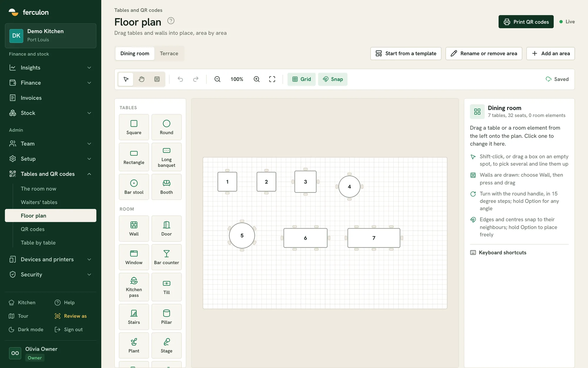Zoom out of the floor plan
588x368 pixels.
pos(217,79)
